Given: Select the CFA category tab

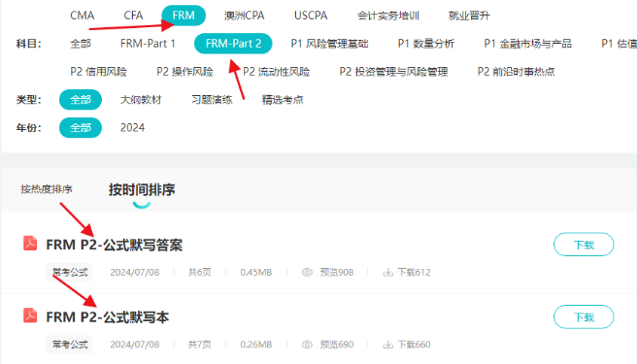Looking at the screenshot, I should [133, 16].
